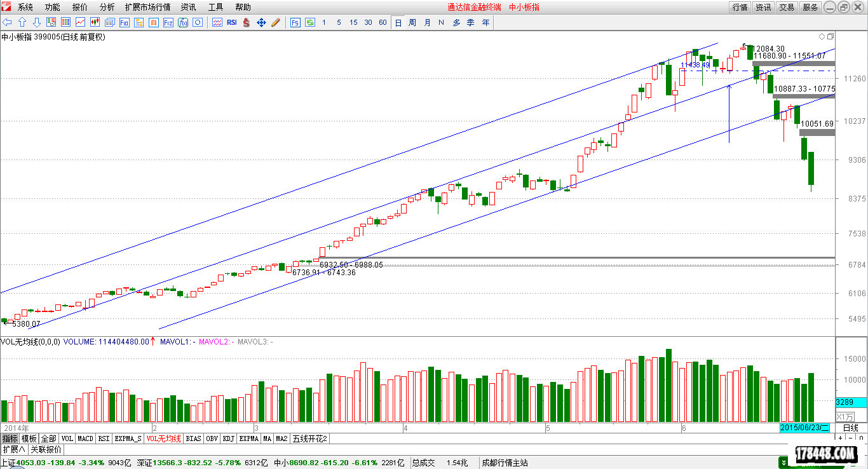Click the 成都行情主站 status entry
868x469 pixels.
(x=505, y=463)
